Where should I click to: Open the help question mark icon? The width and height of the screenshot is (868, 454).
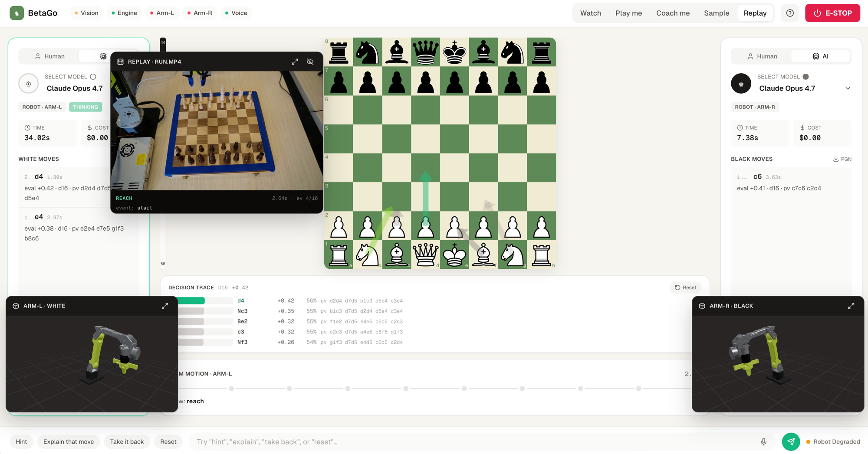790,13
